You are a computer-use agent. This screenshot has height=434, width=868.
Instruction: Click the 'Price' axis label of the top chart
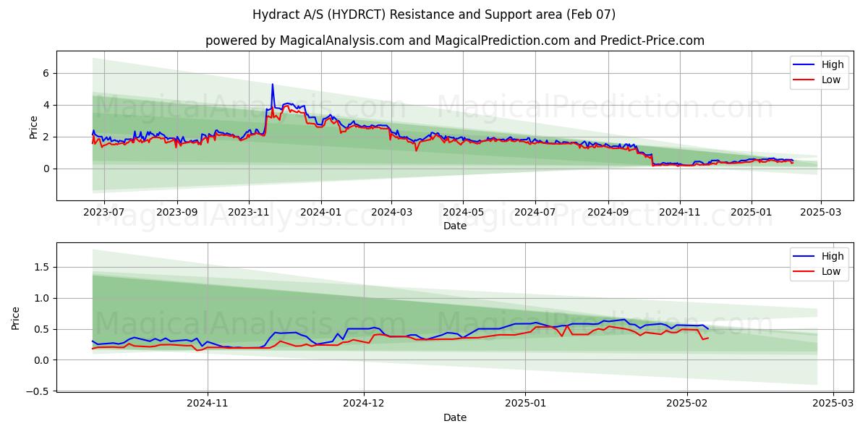tap(33, 127)
